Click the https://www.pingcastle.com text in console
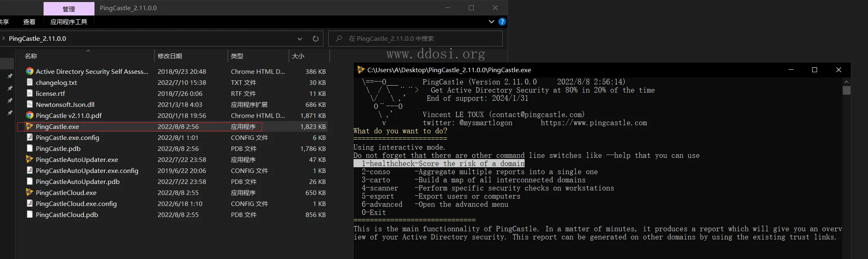Screen dimensions: 868x259 [x=594, y=123]
